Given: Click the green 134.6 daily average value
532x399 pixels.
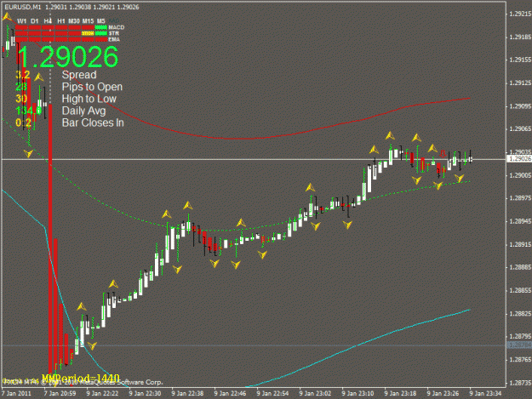Looking at the screenshot, I should [28, 111].
